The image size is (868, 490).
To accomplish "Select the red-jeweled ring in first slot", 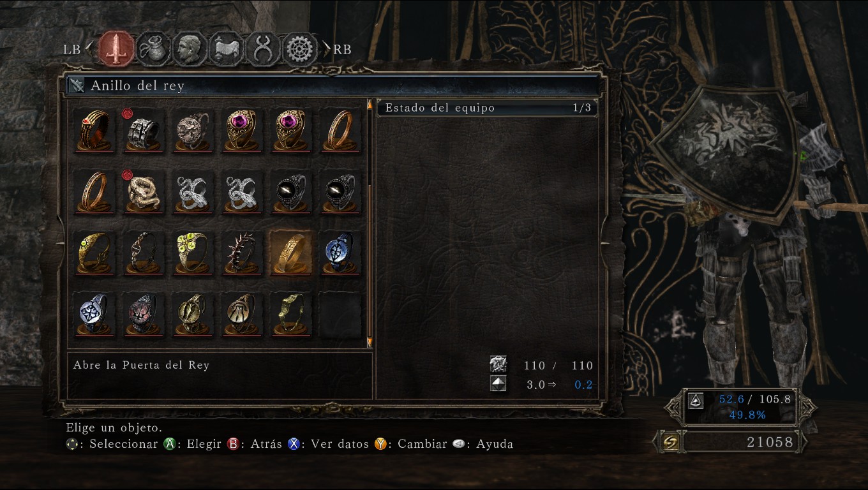I will tap(94, 131).
